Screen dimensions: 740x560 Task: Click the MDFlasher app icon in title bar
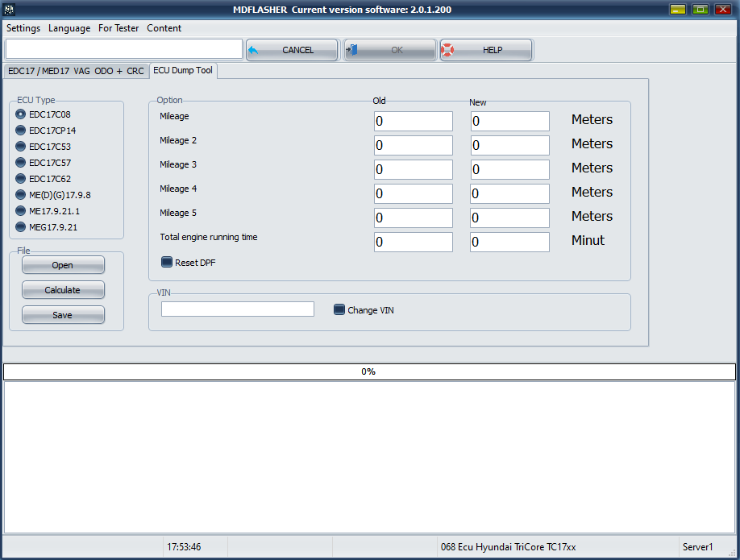tap(10, 9)
